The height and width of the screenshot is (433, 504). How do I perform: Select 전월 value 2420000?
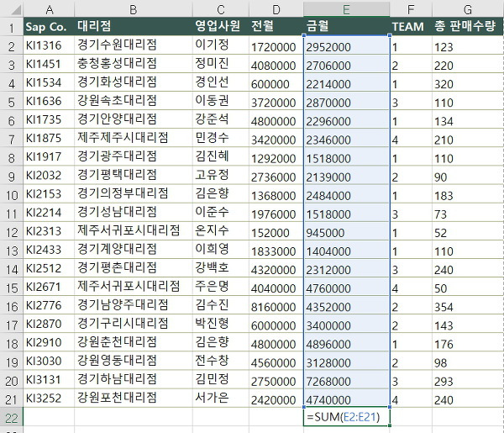click(276, 399)
